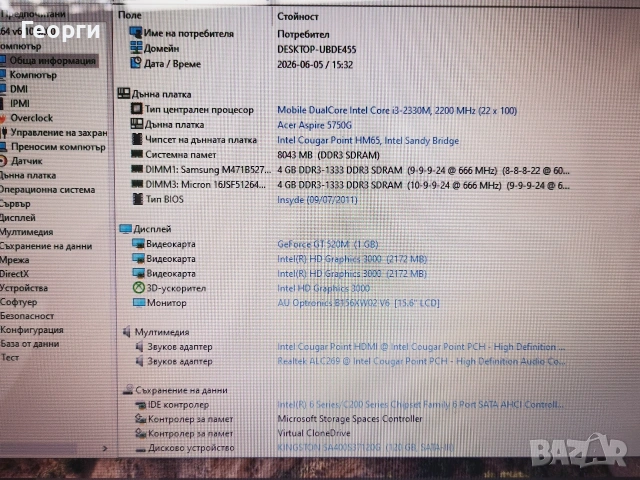Click the Домейн row icon

(136, 48)
